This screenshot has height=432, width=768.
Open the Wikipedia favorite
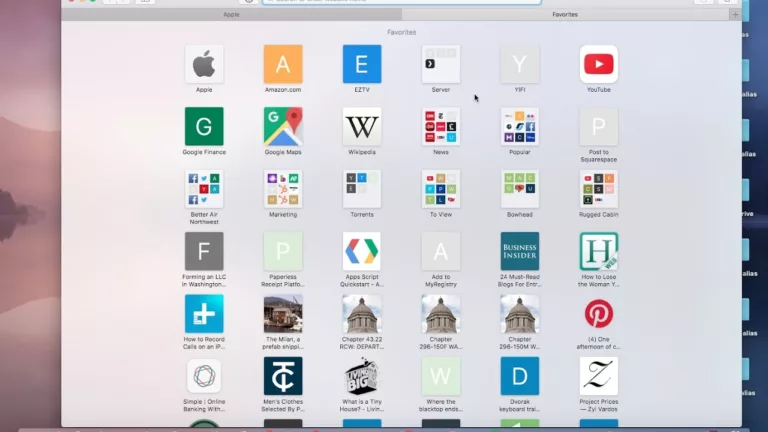pyautogui.click(x=362, y=126)
